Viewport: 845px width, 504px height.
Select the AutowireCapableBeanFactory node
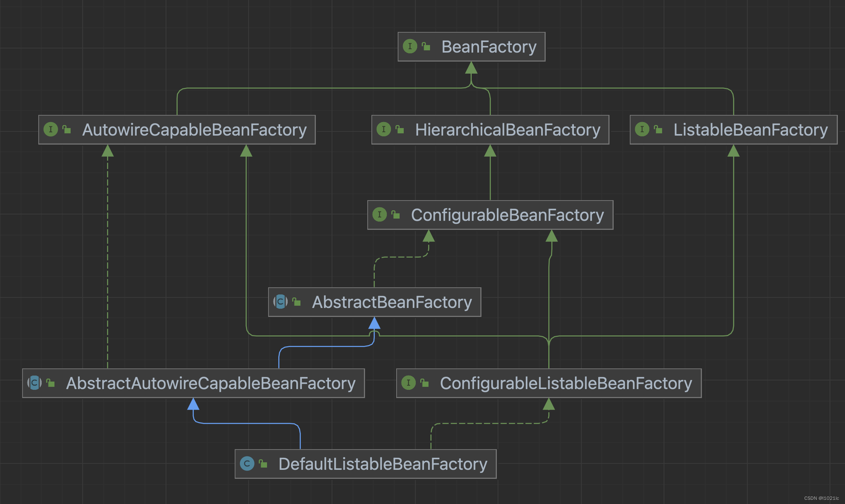pos(194,130)
